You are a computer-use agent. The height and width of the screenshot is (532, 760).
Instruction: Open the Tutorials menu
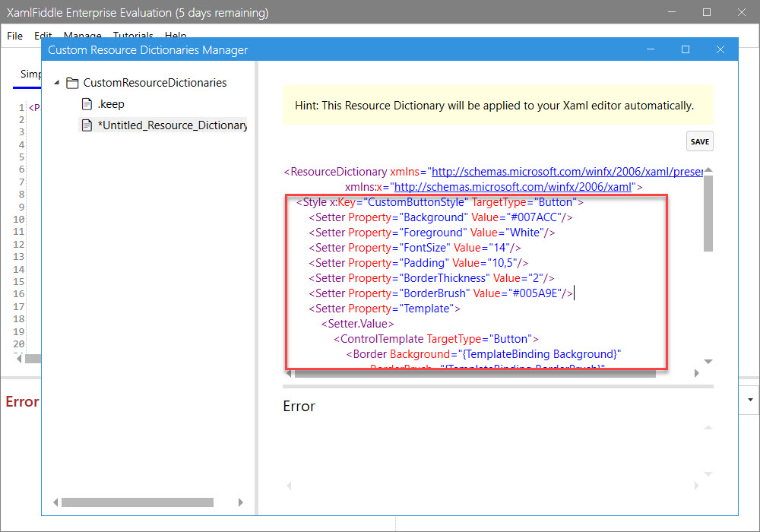click(133, 35)
